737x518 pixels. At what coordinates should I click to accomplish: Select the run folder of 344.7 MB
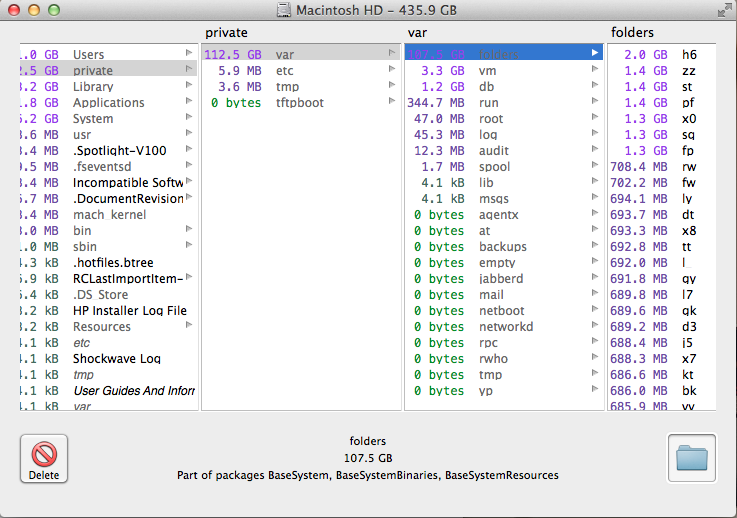point(504,102)
